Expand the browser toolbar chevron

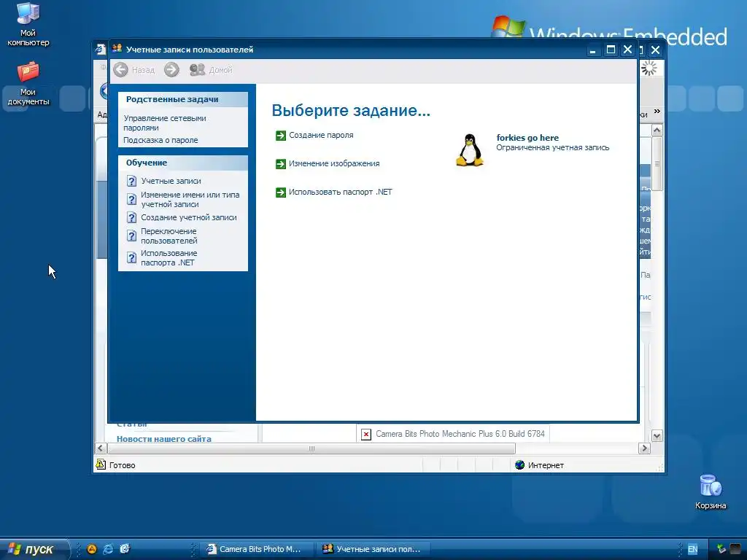[657, 112]
